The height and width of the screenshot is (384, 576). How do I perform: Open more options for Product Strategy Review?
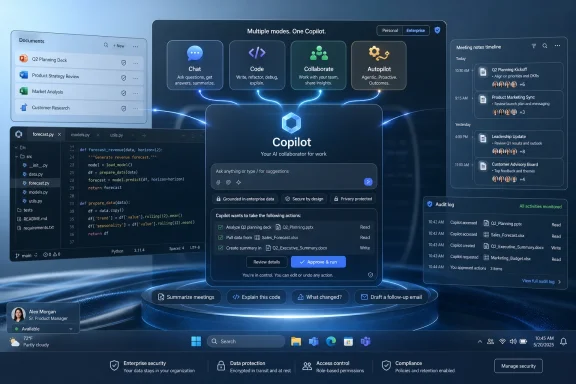pyautogui.click(x=136, y=78)
